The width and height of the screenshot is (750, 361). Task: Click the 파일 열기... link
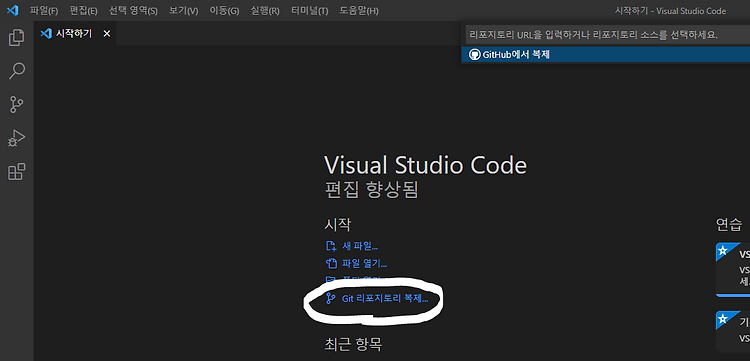pos(364,263)
